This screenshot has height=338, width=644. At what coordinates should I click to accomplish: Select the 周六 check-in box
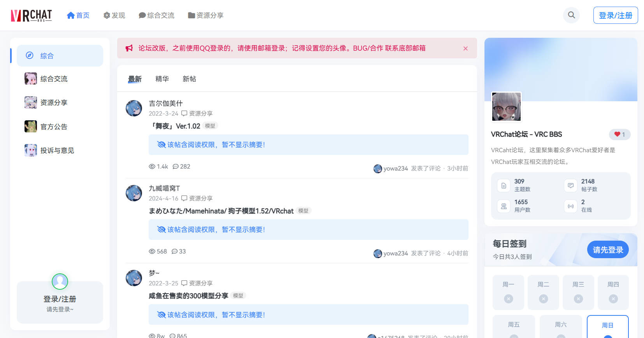click(x=561, y=326)
